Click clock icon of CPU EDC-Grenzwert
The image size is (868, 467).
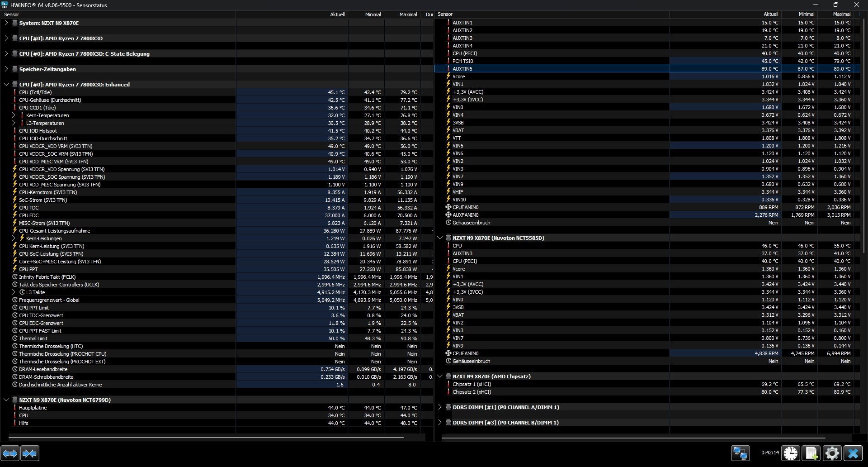15,323
